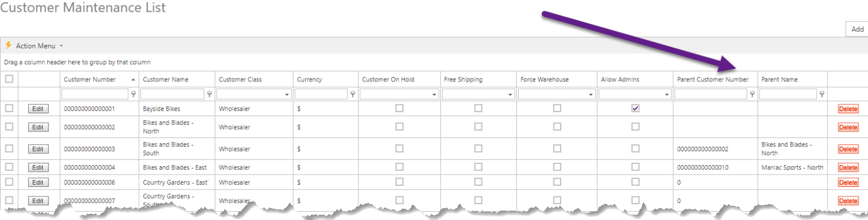Click the Customer Number filter icon
Screen dimensions: 868x220
click(x=133, y=94)
